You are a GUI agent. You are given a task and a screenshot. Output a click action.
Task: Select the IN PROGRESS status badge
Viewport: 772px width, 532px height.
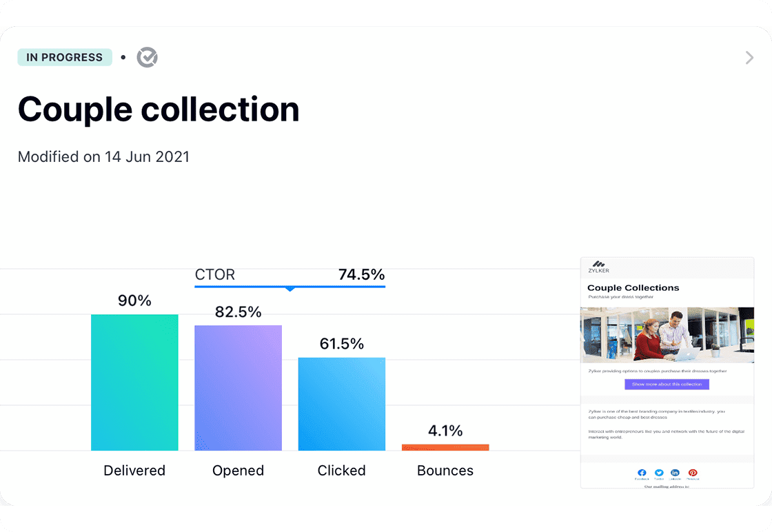click(65, 57)
